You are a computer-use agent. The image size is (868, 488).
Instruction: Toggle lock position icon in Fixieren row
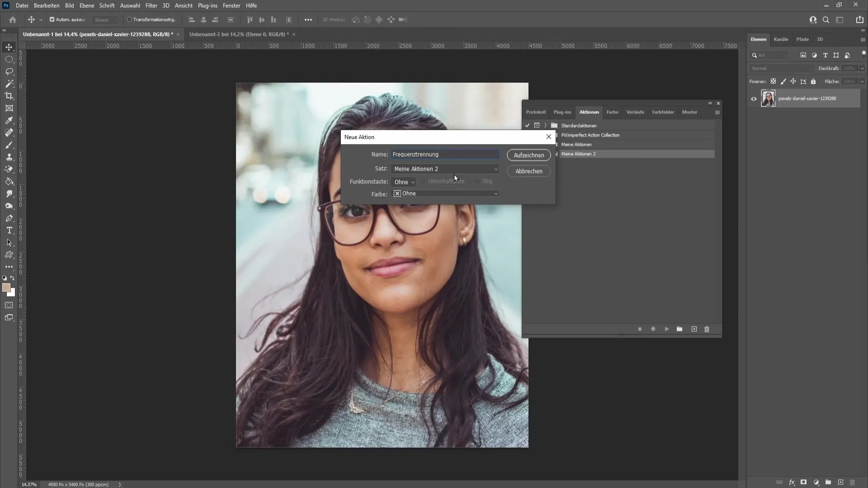click(x=793, y=81)
